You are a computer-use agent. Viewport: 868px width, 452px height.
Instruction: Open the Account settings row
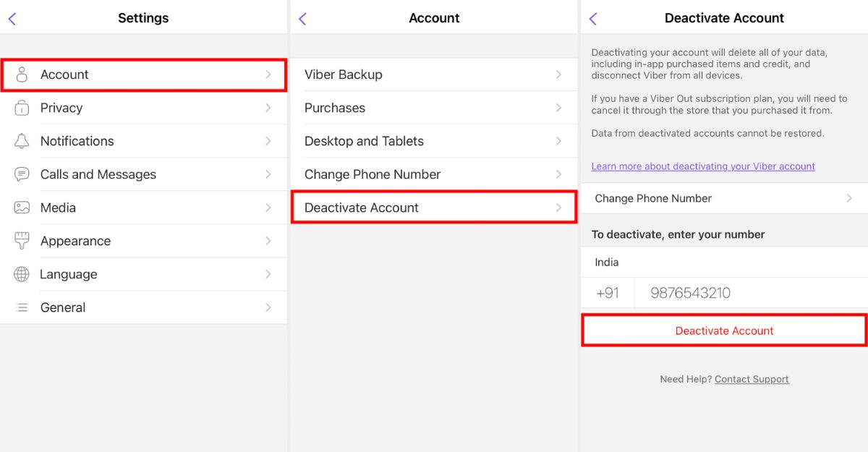(143, 74)
